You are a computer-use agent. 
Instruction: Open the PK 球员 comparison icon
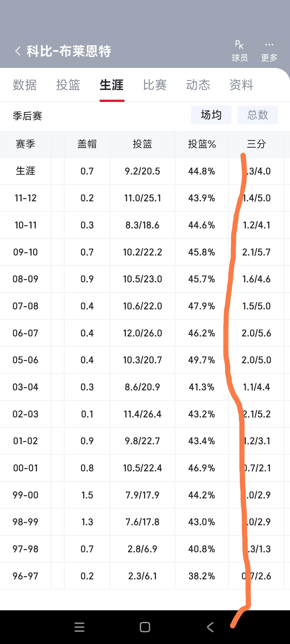[240, 51]
